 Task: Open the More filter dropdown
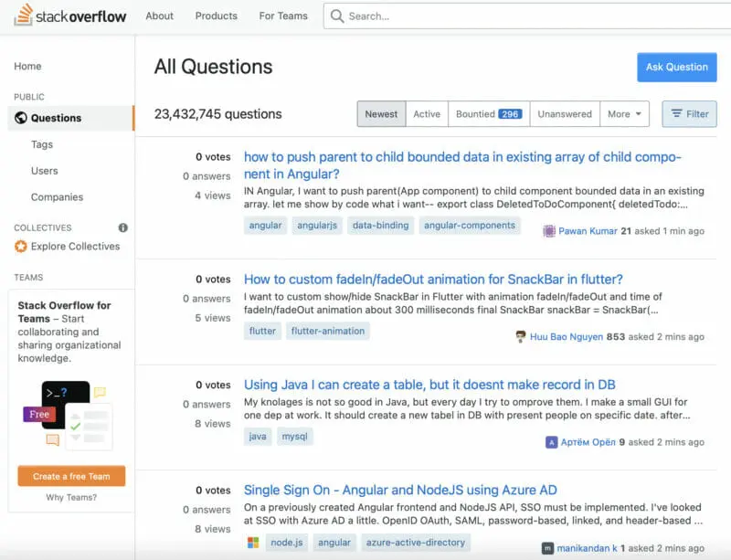(623, 113)
